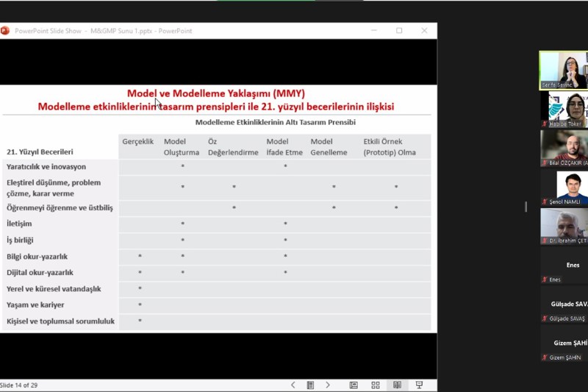Image resolution: width=588 pixels, height=392 pixels.
Task: Advance to the next slide arrow
Action: (x=328, y=385)
